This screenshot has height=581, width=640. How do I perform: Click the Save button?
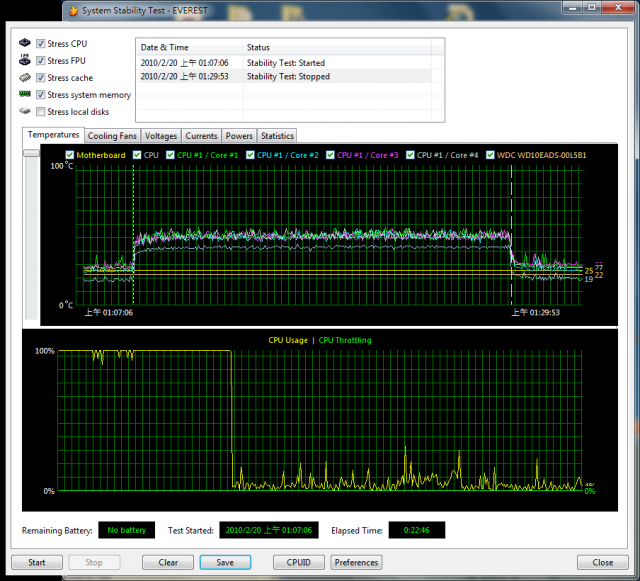225,563
